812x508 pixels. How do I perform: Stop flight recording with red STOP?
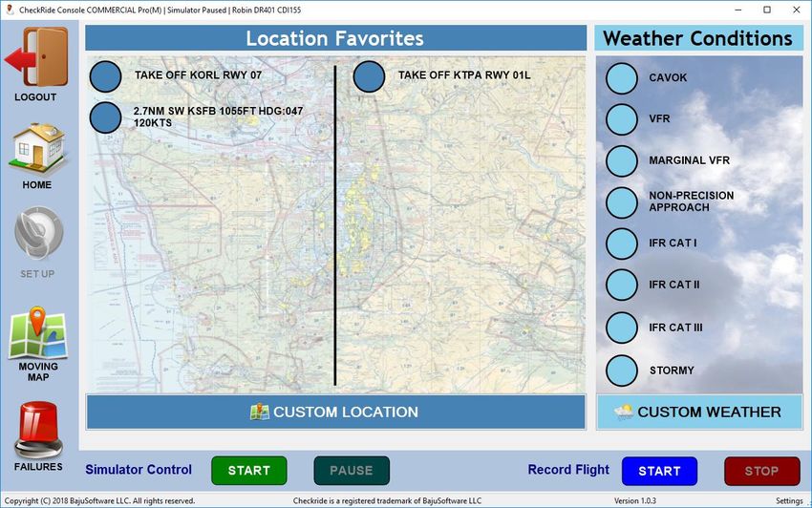pyautogui.click(x=761, y=471)
